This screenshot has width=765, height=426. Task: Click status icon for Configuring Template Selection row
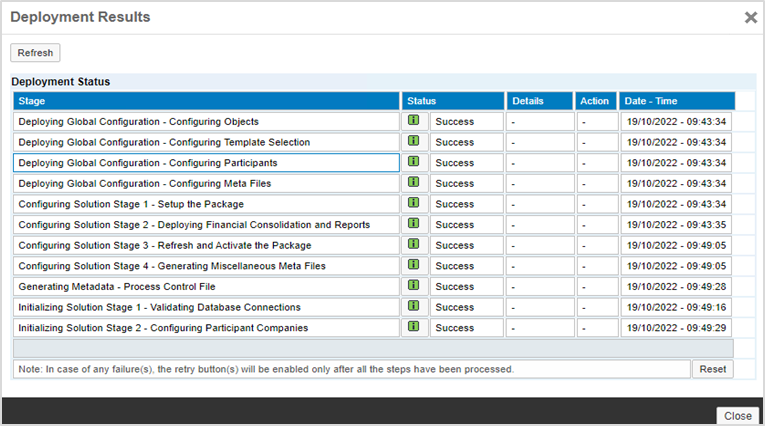tap(413, 142)
